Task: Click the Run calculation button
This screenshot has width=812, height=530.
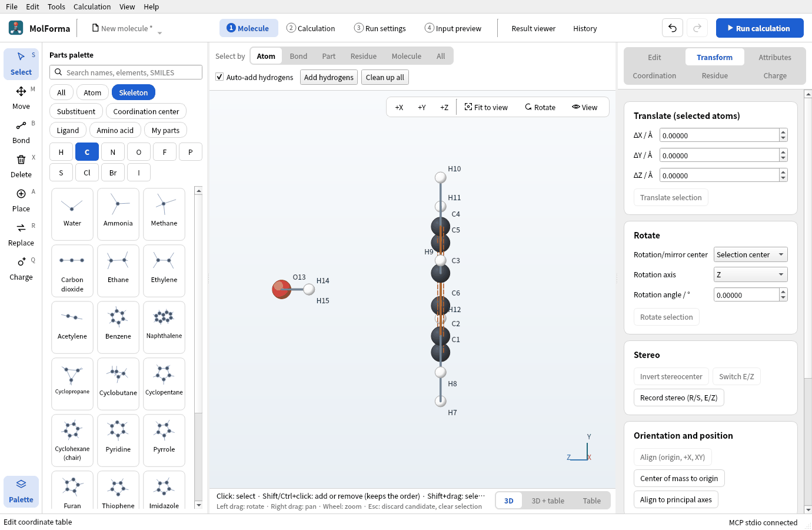Action: point(760,28)
